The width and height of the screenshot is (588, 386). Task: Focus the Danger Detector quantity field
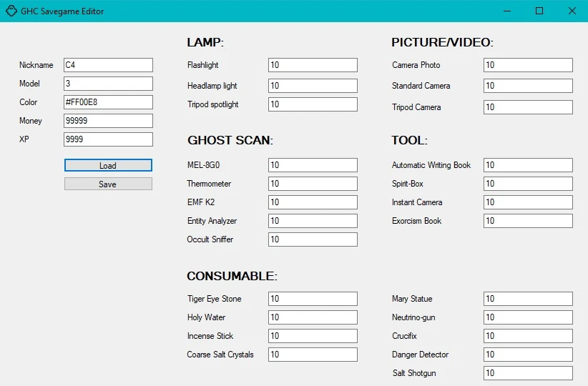[528, 355]
